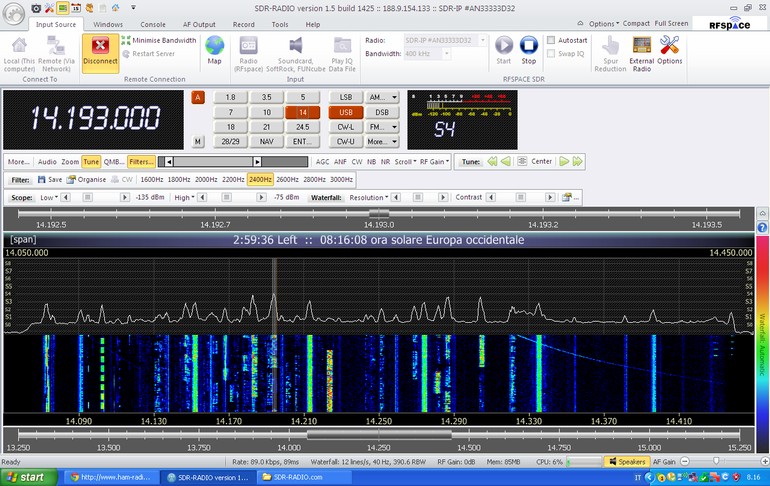Open External Radio settings
Screen dimensions: 770x486
point(642,46)
